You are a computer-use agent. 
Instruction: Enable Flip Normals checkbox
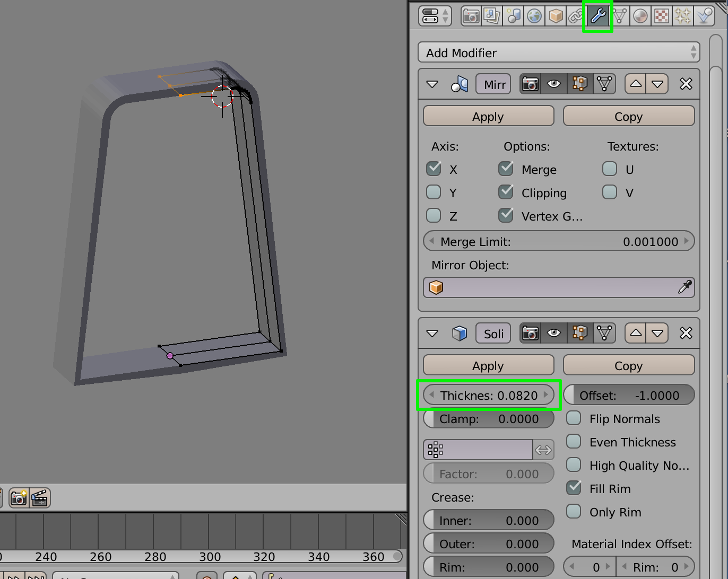pos(574,418)
